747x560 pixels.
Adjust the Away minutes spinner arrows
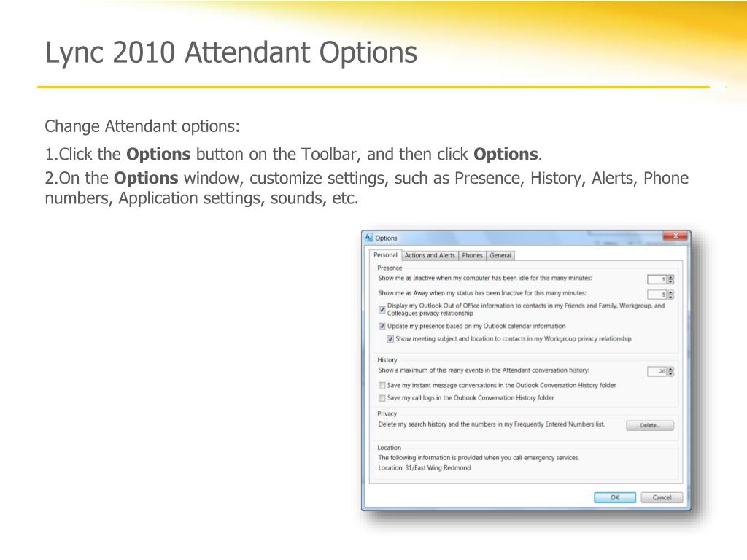671,295
